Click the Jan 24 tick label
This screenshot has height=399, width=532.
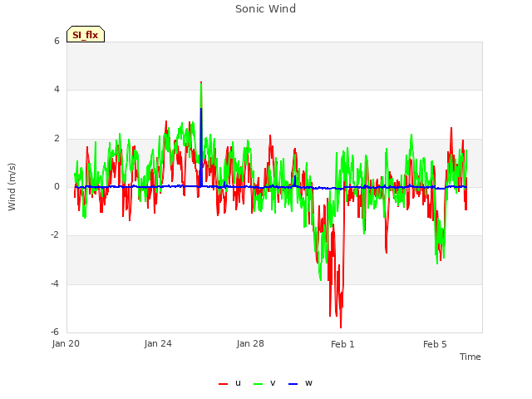point(158,343)
